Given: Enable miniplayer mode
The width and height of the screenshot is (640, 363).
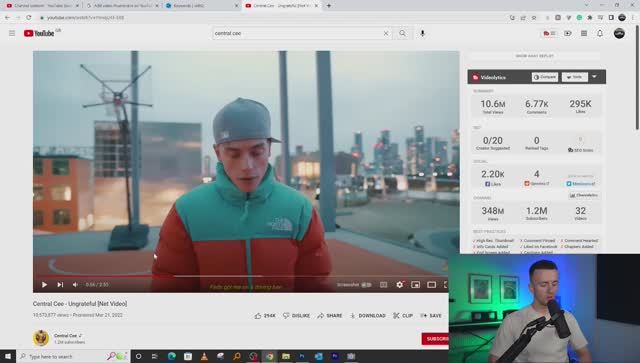Looking at the screenshot, I should [x=416, y=285].
